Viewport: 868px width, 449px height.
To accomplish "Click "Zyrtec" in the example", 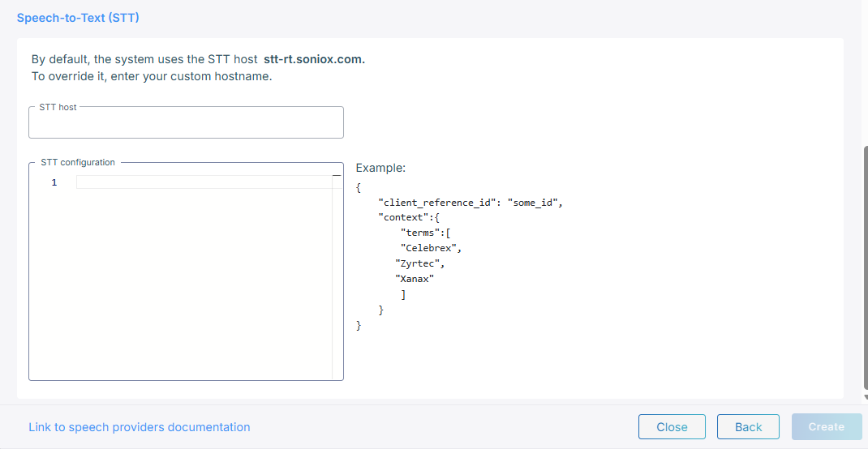I will click(x=420, y=263).
